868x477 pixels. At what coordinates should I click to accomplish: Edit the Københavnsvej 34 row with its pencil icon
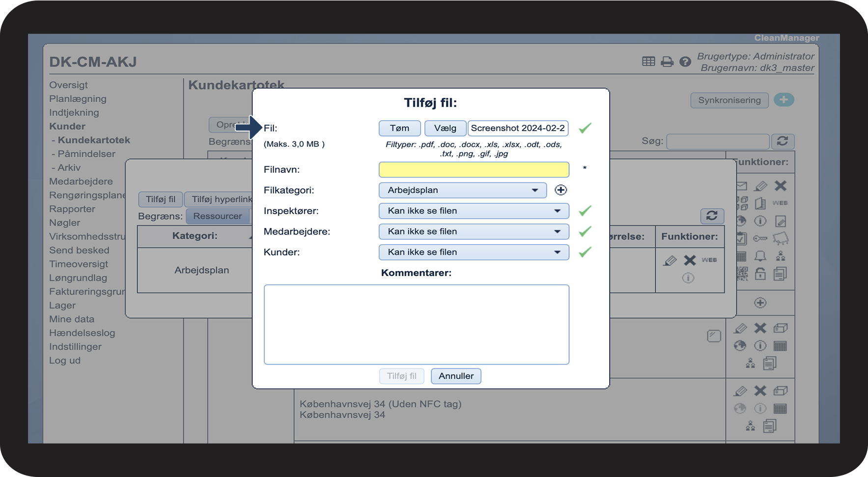click(x=740, y=391)
